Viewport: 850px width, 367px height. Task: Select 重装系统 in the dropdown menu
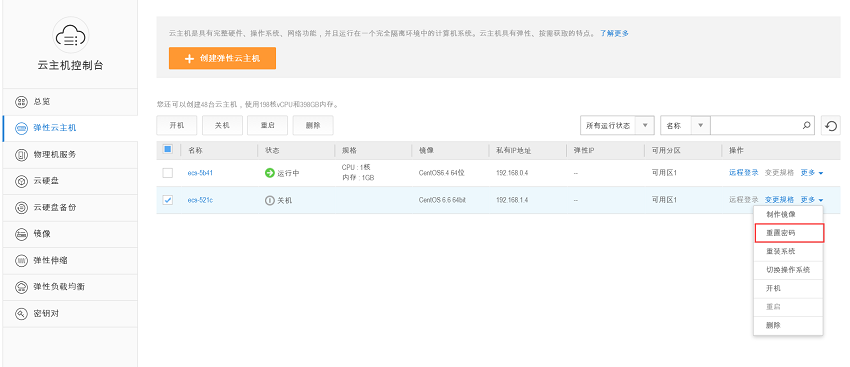click(x=788, y=252)
